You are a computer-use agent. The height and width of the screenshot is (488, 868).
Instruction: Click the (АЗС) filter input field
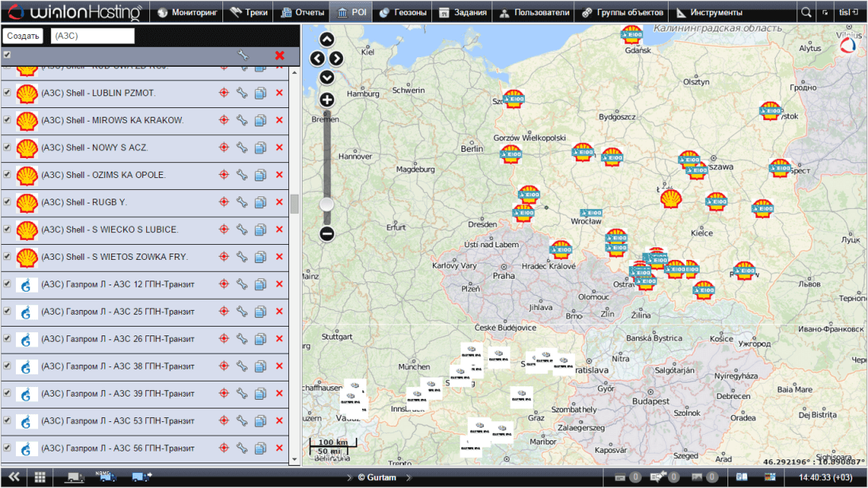pos(92,37)
